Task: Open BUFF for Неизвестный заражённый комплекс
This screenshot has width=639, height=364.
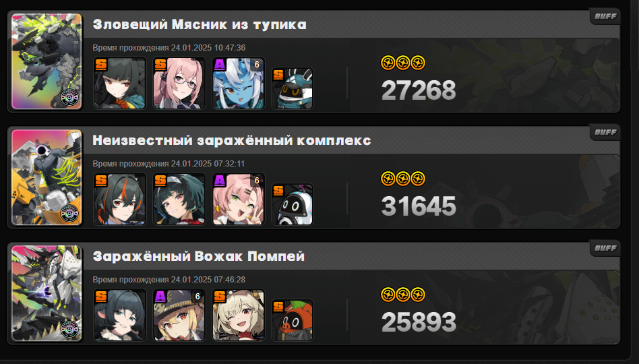Action: pyautogui.click(x=605, y=132)
